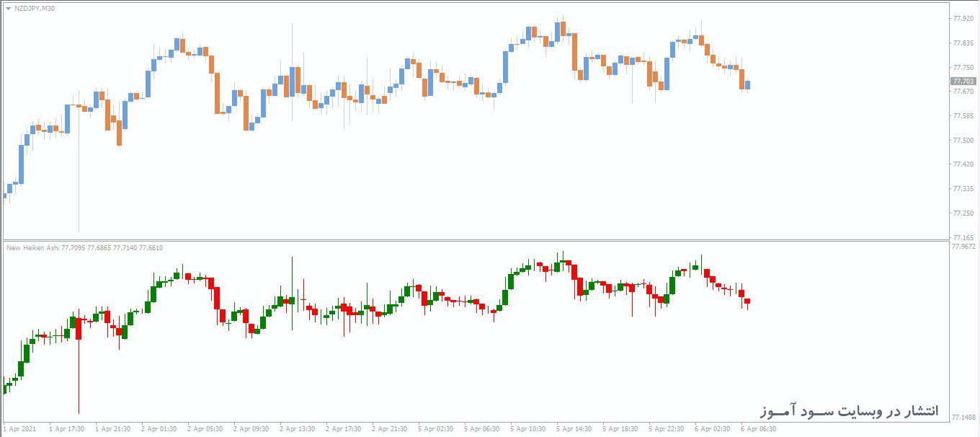Select the 5 Apr 14:30 time label
Image resolution: width=980 pixels, height=437 pixels.
pyautogui.click(x=574, y=429)
